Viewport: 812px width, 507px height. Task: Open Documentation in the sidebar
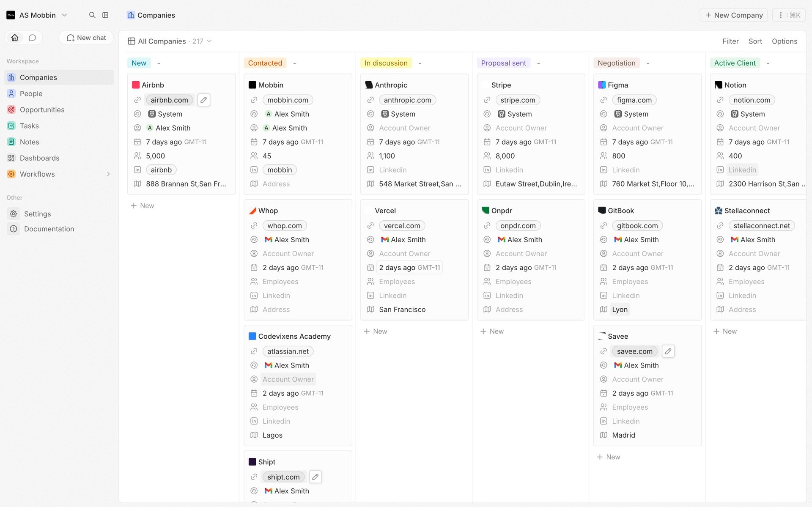click(x=59, y=229)
